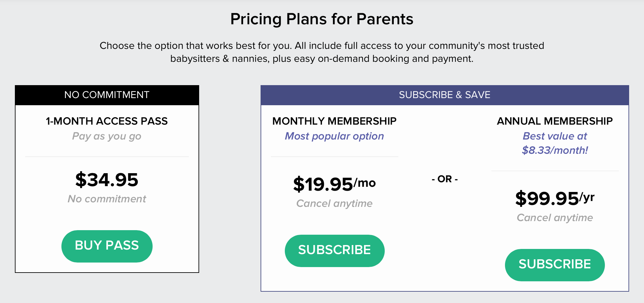Click the Best value at $8.33/month text
This screenshot has height=303, width=644.
tap(555, 143)
